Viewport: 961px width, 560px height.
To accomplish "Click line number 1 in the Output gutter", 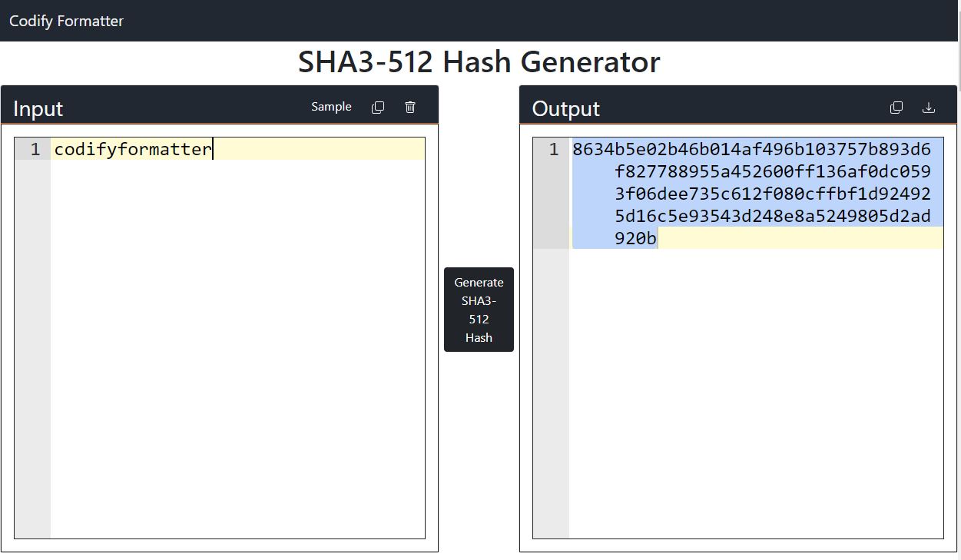I will (x=553, y=148).
